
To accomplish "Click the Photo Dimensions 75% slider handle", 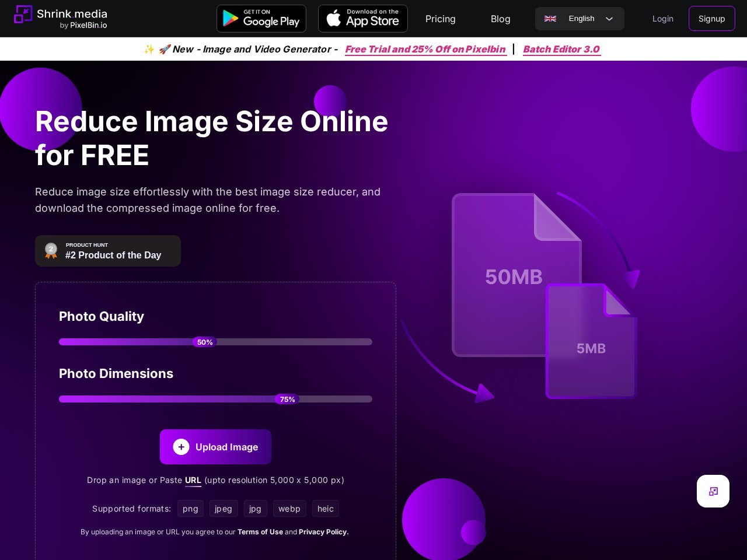I will tap(287, 400).
